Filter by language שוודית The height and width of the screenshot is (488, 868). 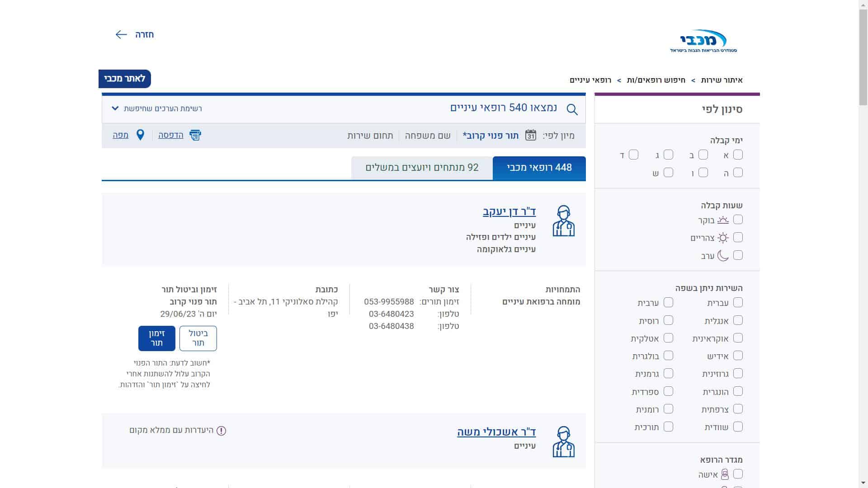(x=738, y=426)
